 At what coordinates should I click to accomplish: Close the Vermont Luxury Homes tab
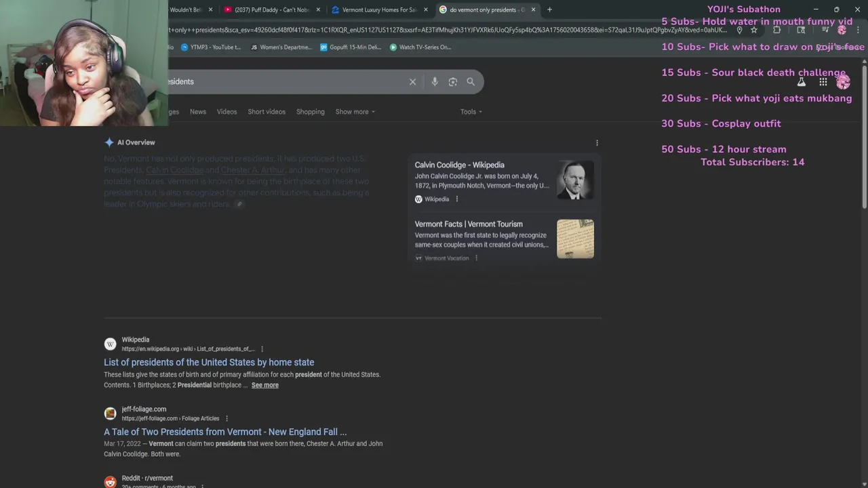426,9
